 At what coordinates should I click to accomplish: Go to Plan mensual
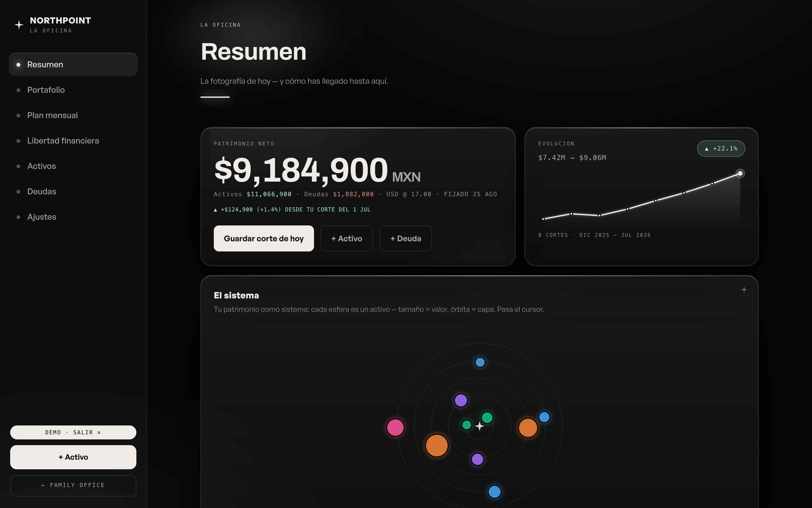tap(73, 115)
